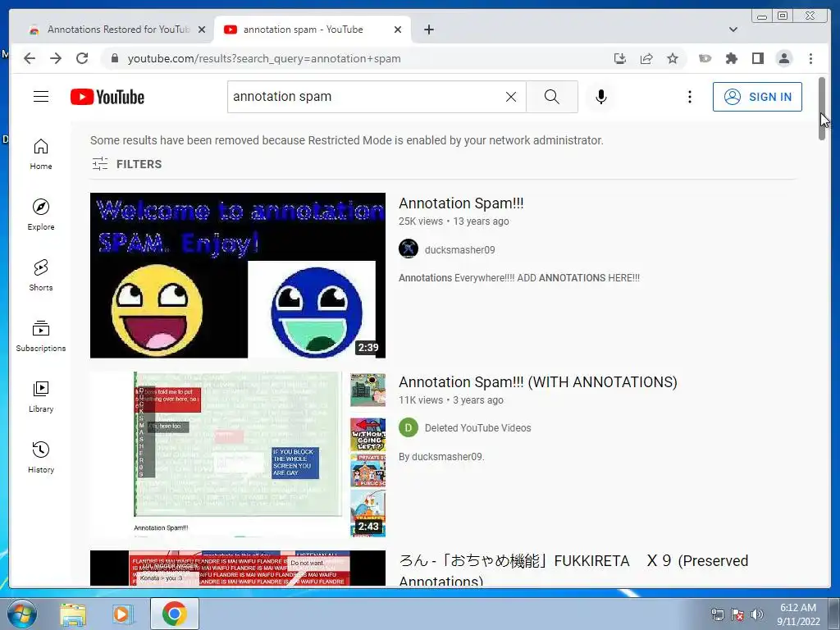Click the install app icon in address bar
The image size is (840, 630).
click(620, 58)
